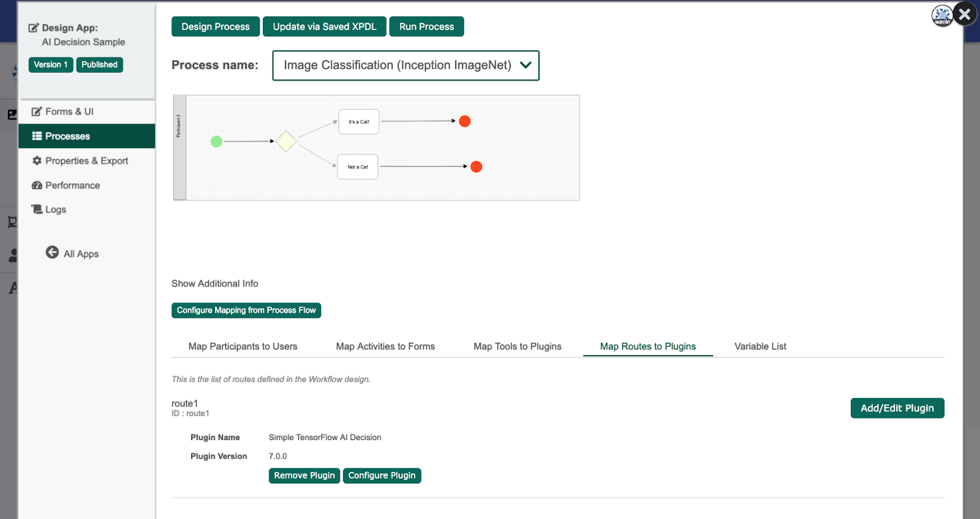The height and width of the screenshot is (519, 980).
Task: Close the dialog with the X button
Action: 965,14
